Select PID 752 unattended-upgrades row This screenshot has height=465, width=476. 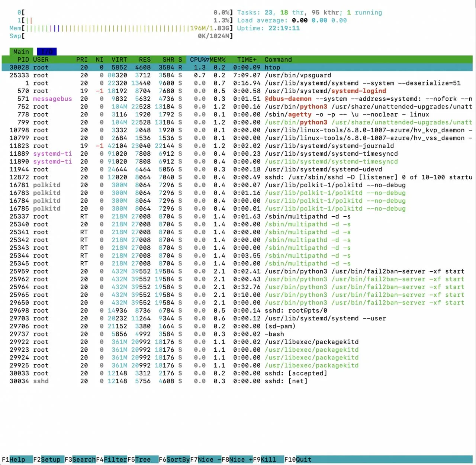pyautogui.click(x=237, y=107)
